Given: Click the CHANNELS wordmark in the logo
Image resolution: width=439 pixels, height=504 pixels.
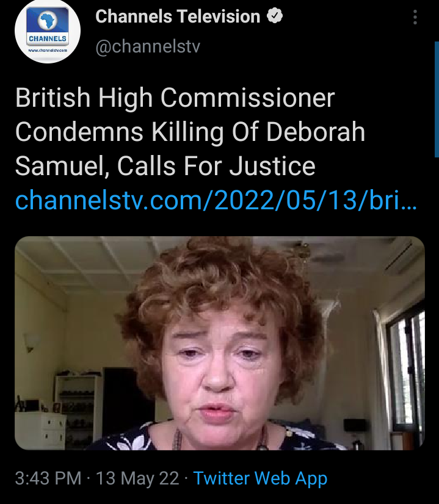Looking at the screenshot, I should (48, 38).
